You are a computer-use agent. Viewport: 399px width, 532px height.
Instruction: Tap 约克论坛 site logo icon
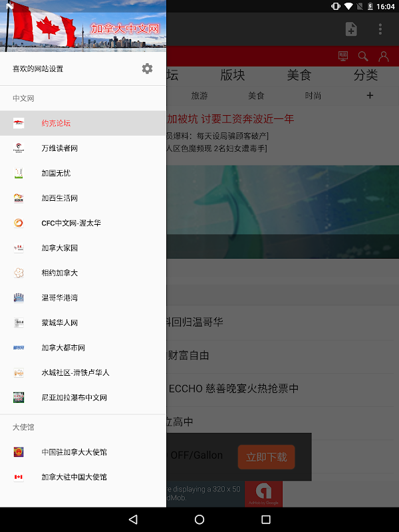tap(19, 123)
